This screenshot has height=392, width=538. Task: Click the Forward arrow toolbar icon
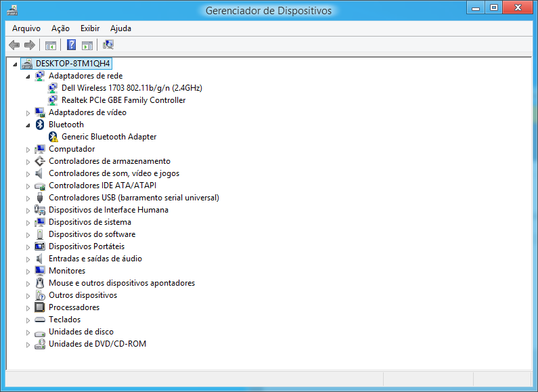click(x=30, y=45)
